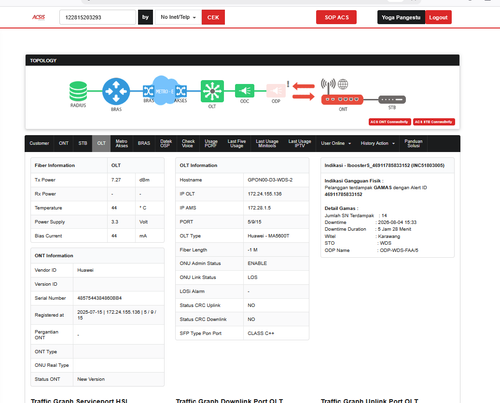Click the red ONT modem icon
500x403 pixels.
click(x=342, y=99)
